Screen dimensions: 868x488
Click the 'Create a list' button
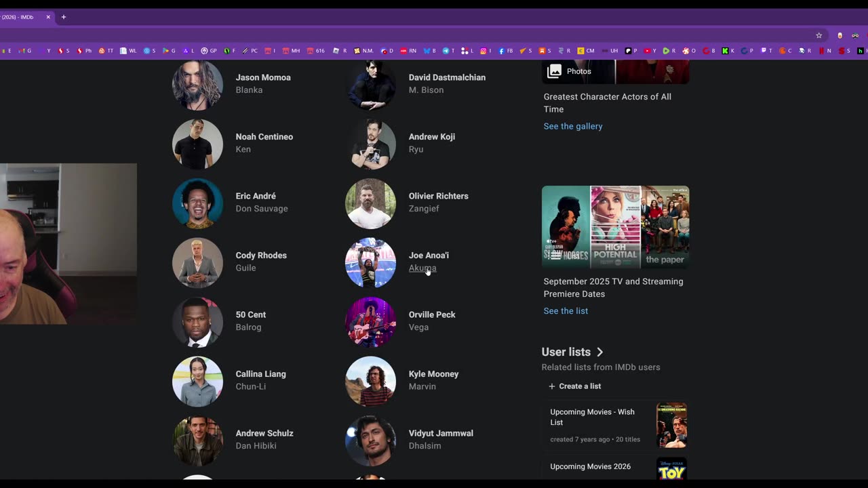574,386
